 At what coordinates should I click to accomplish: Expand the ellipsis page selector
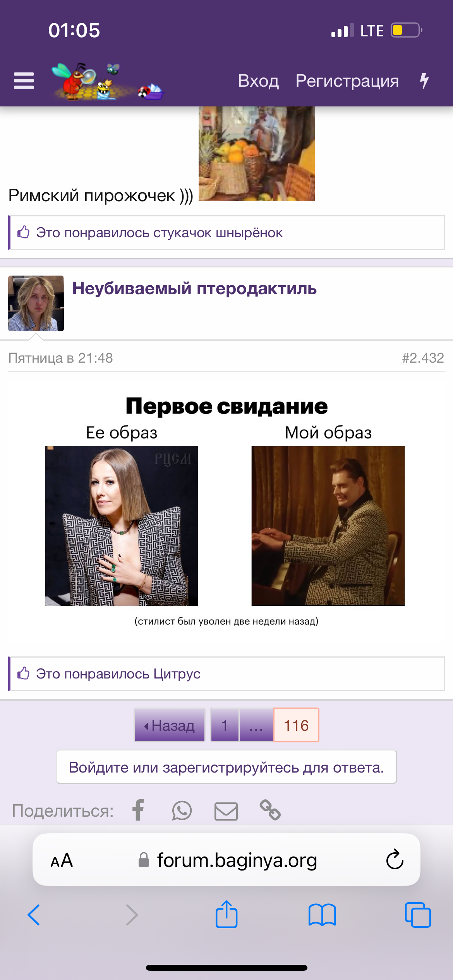point(256,725)
